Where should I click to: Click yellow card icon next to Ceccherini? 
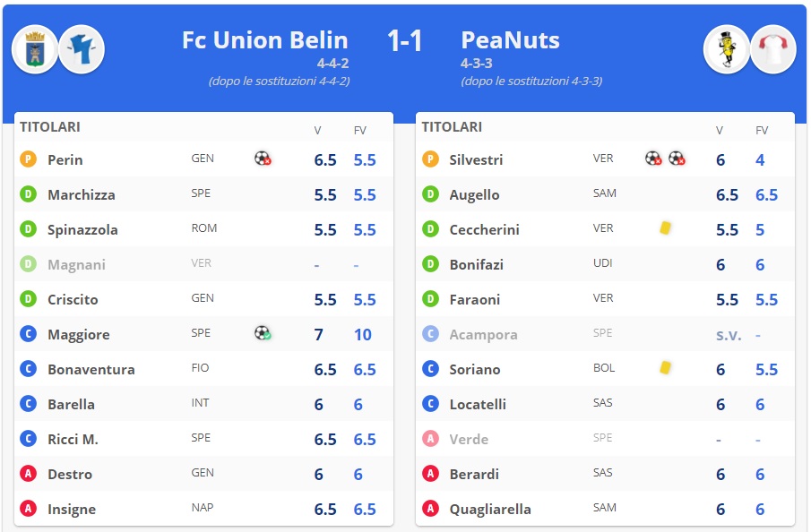pos(665,229)
